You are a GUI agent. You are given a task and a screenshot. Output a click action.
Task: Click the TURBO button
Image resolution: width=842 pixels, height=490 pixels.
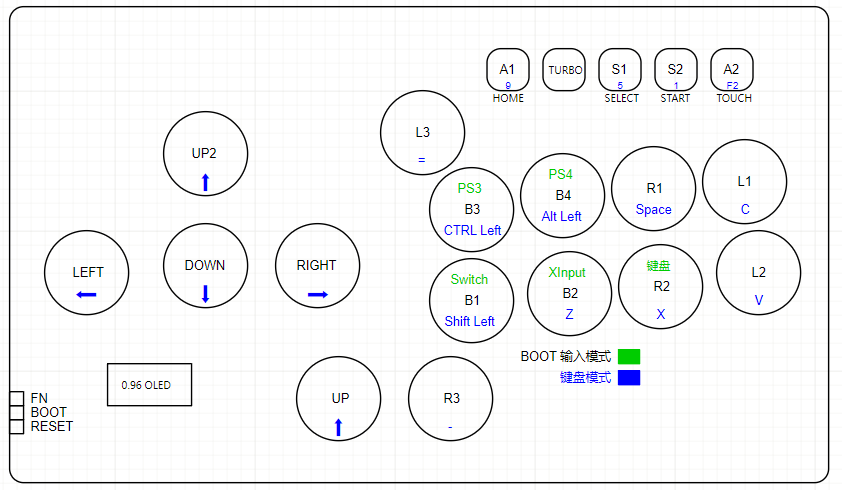(x=564, y=70)
